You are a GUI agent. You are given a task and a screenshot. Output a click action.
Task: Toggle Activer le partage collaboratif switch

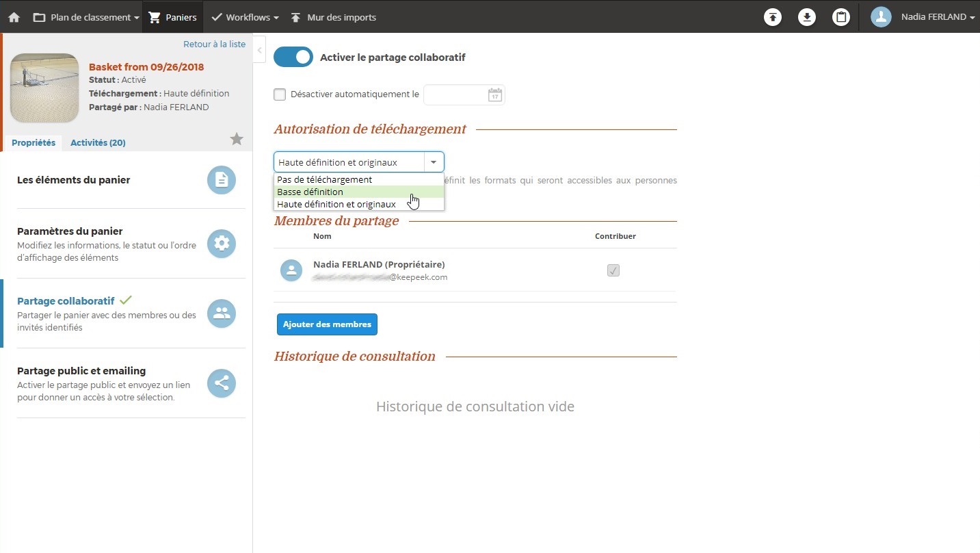pyautogui.click(x=293, y=57)
